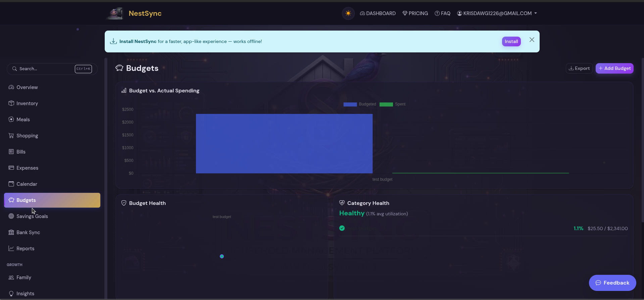Toggle the sun light-mode theme button

348,13
